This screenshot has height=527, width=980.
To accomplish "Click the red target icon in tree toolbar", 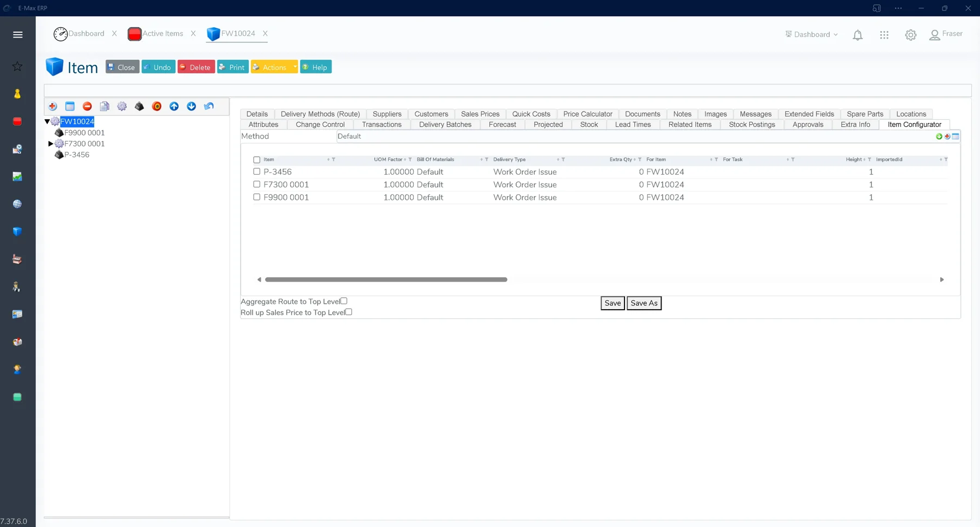I will 157,107.
